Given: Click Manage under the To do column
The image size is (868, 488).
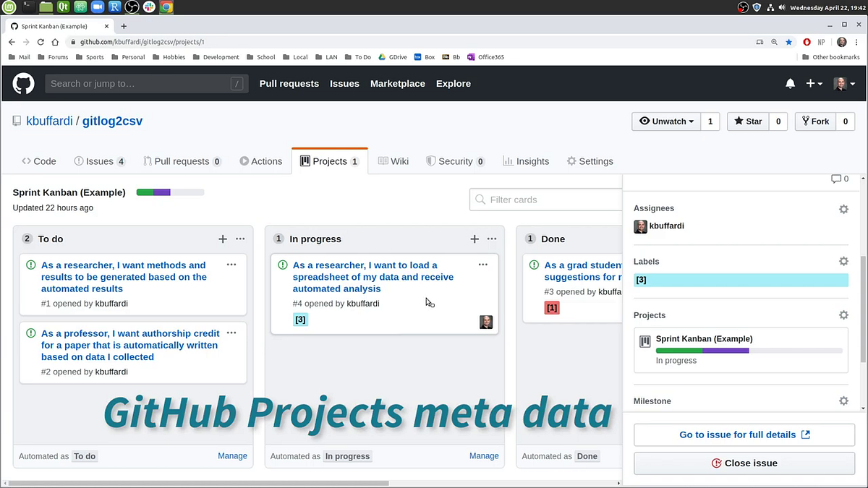Looking at the screenshot, I should coord(232,455).
